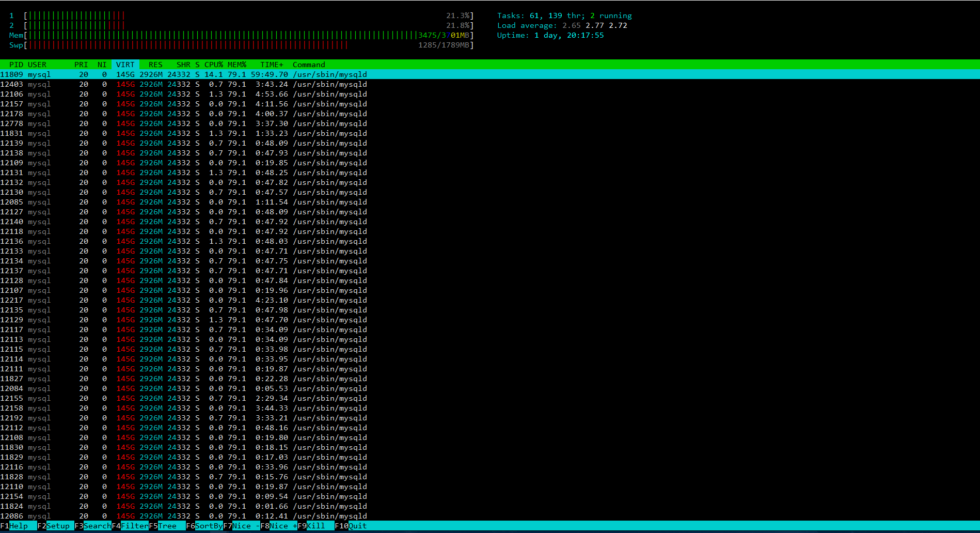Click the MEM% column header
This screenshot has width=980, height=533.
(236, 65)
